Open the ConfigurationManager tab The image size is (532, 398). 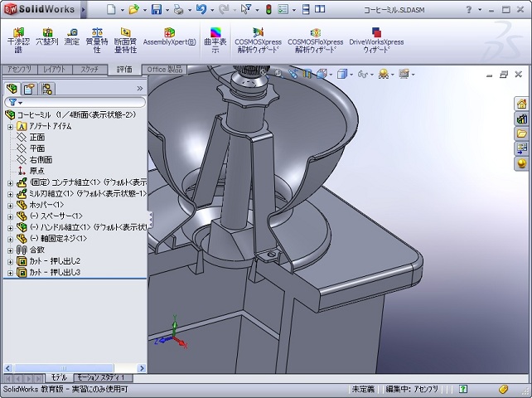click(x=47, y=89)
